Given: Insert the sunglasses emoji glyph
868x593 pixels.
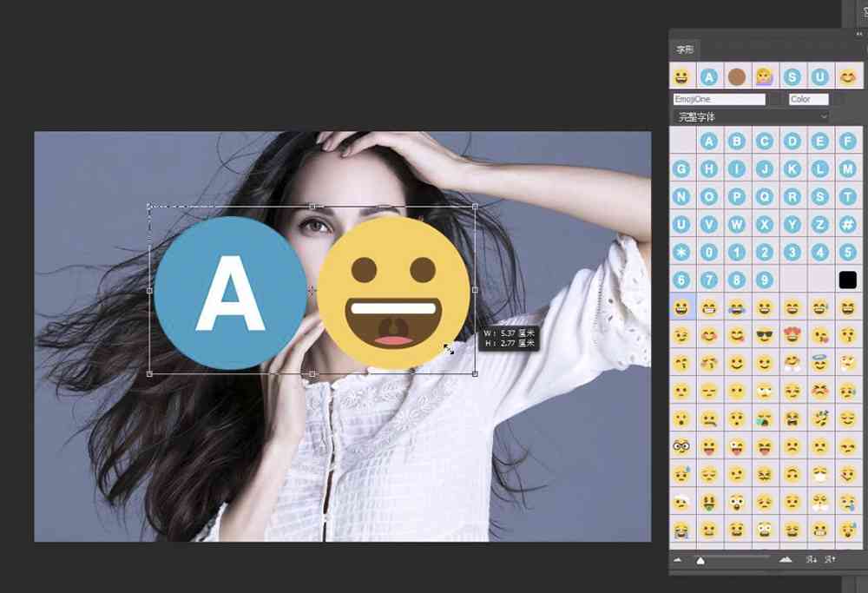Looking at the screenshot, I should [765, 335].
